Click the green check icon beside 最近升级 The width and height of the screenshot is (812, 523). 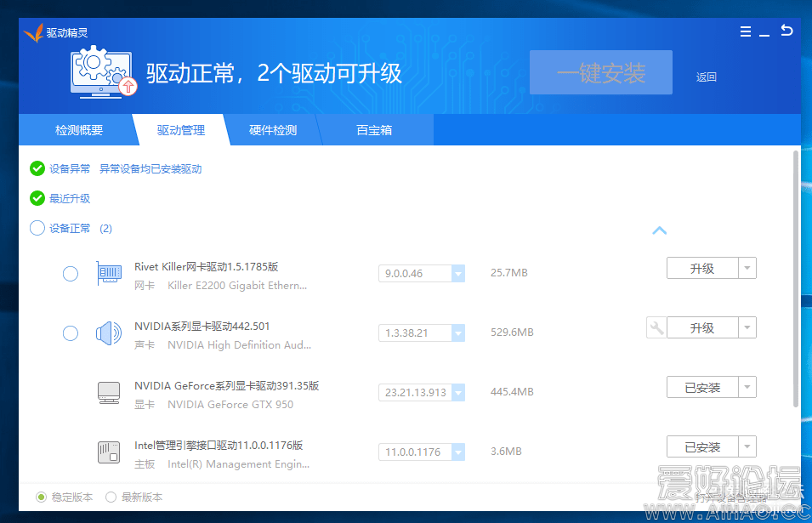(x=37, y=198)
